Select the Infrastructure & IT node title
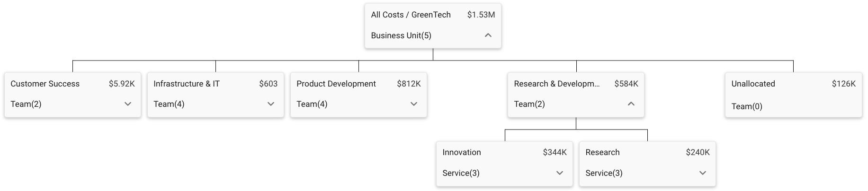This screenshot has width=868, height=191. tap(187, 84)
